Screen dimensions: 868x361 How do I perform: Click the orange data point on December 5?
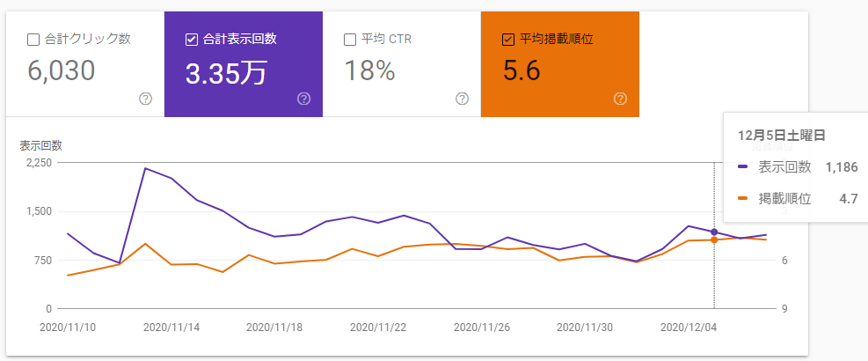coord(714,239)
